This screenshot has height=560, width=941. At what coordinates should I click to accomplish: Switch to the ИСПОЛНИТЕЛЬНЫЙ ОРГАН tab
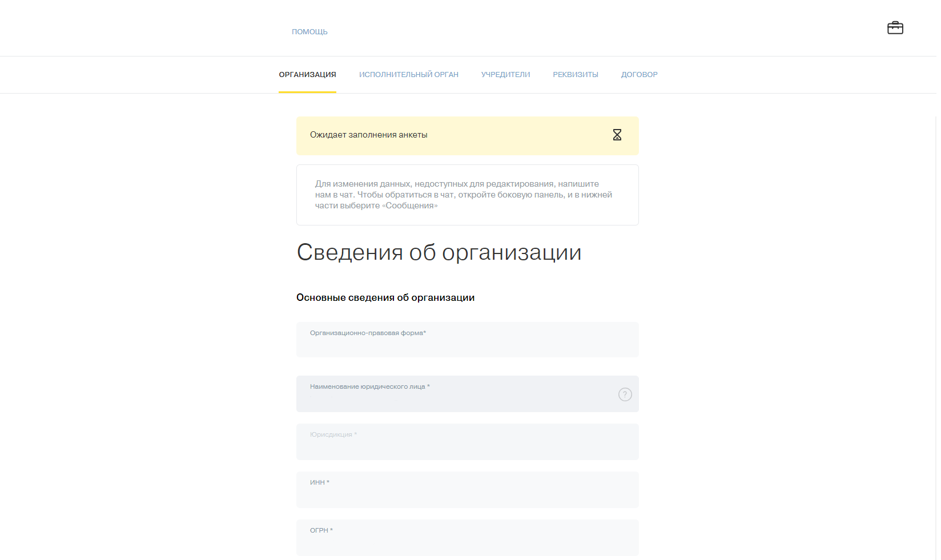[x=408, y=75]
